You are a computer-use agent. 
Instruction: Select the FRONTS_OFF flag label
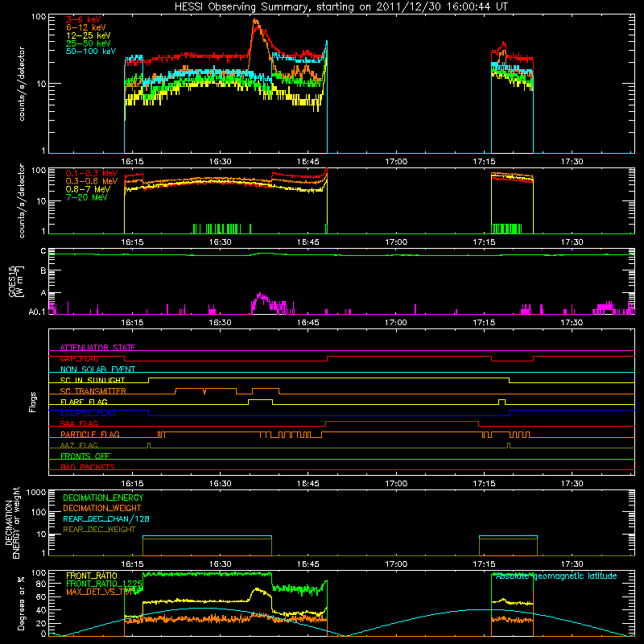click(85, 456)
